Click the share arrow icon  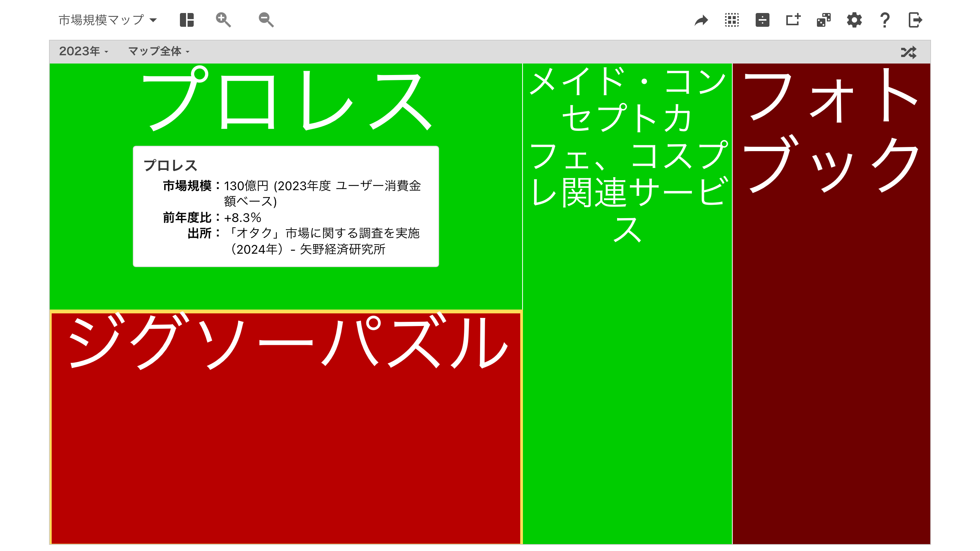(x=701, y=20)
